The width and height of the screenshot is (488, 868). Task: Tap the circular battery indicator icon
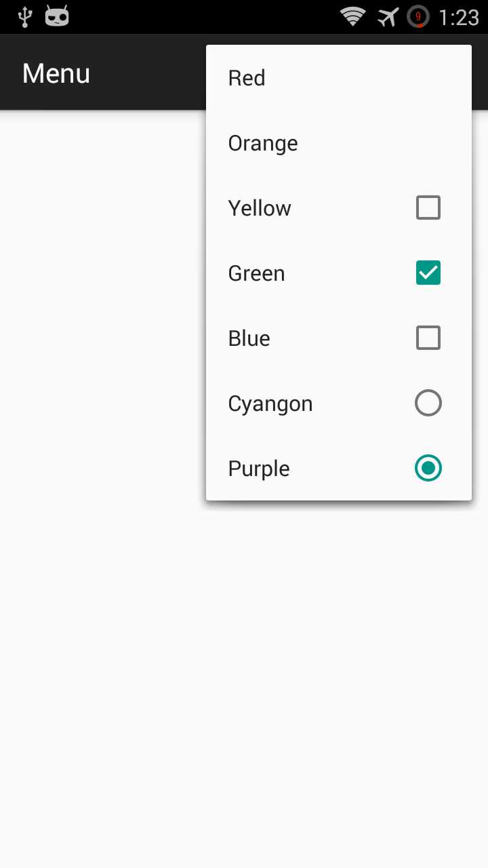tap(418, 17)
